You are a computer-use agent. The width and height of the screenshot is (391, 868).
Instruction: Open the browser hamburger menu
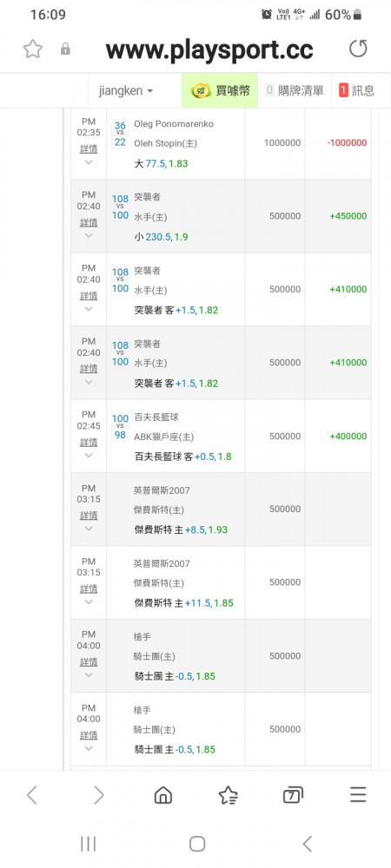(x=358, y=795)
